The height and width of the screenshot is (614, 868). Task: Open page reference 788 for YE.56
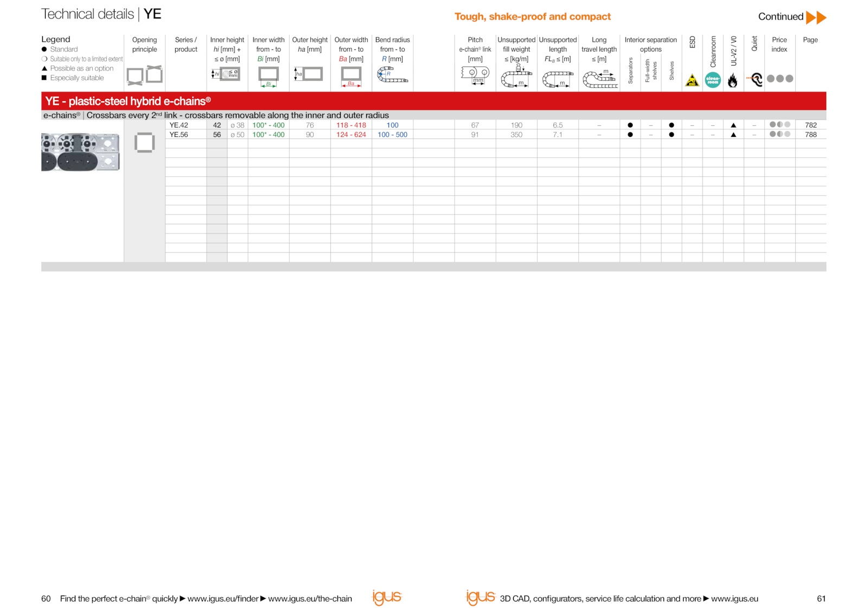click(x=810, y=135)
